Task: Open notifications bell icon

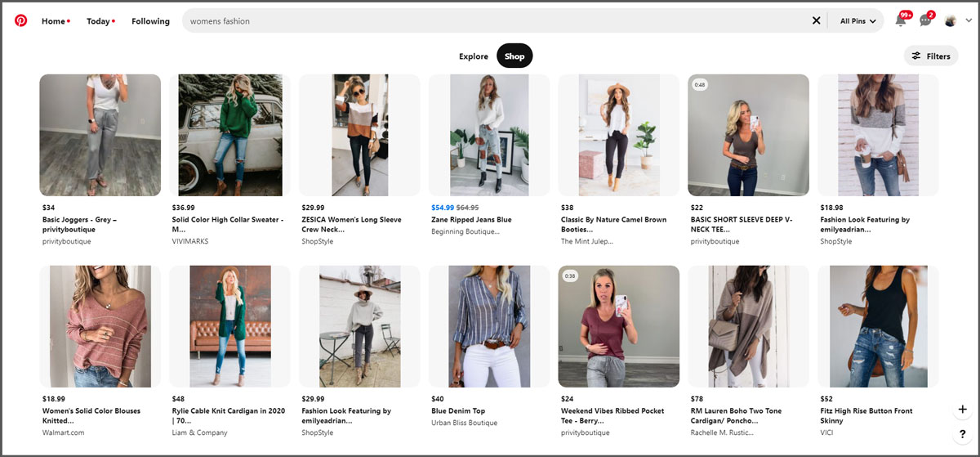Action: point(901,20)
